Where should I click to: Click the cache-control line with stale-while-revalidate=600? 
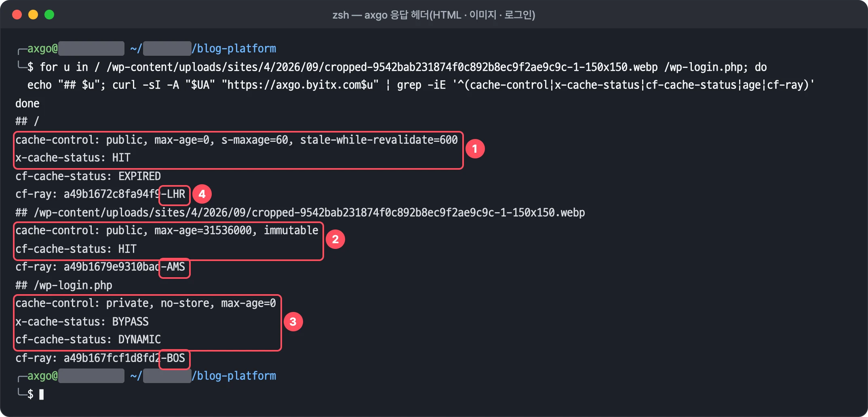click(x=236, y=140)
